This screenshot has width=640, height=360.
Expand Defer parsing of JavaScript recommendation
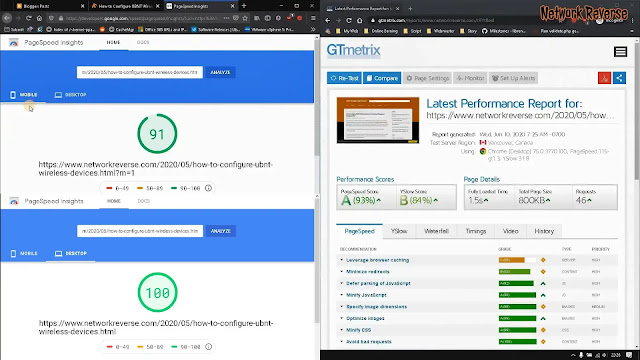click(x=378, y=283)
